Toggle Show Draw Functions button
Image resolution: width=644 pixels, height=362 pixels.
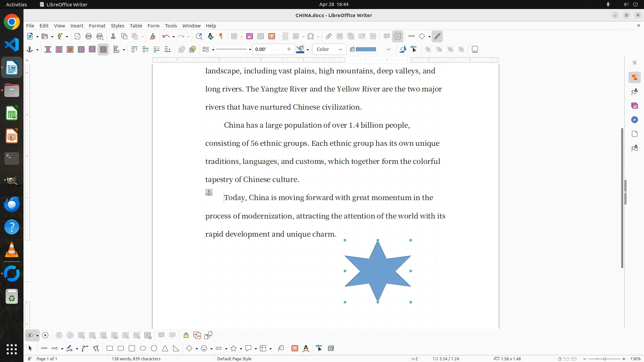[x=437, y=36]
